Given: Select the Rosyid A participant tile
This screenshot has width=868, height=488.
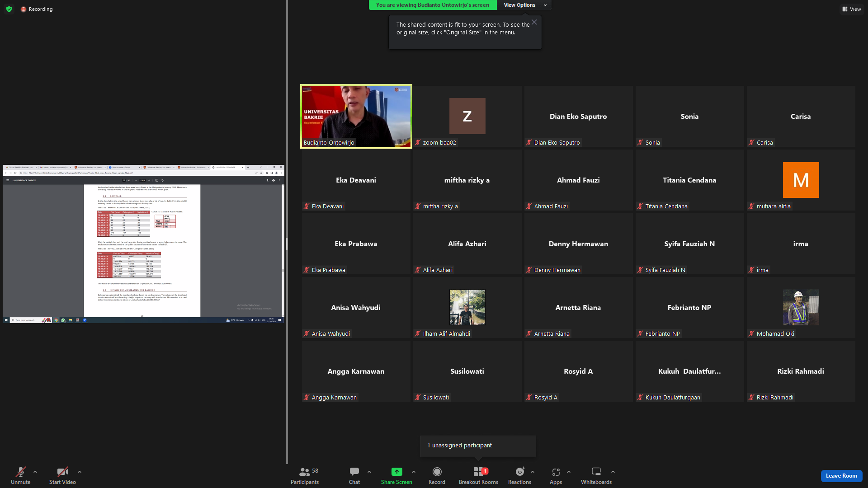Looking at the screenshot, I should point(579,371).
